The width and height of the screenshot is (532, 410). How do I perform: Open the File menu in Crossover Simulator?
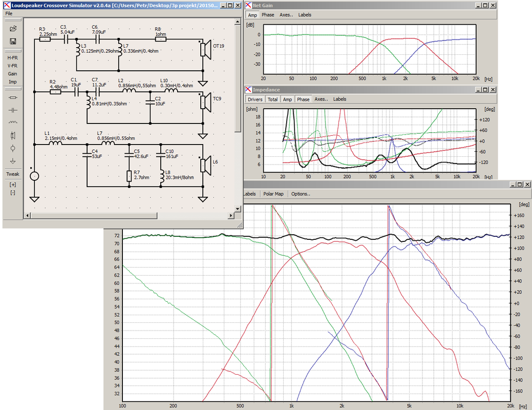(9, 14)
